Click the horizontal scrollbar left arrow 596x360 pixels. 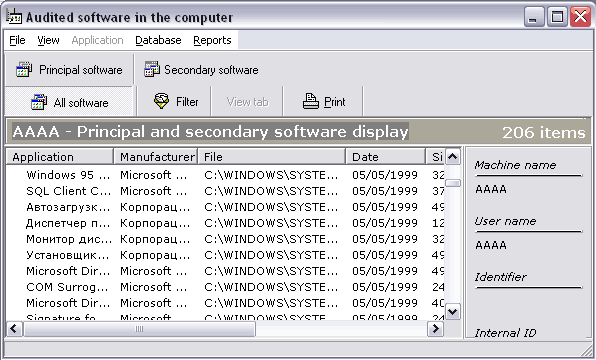point(14,329)
